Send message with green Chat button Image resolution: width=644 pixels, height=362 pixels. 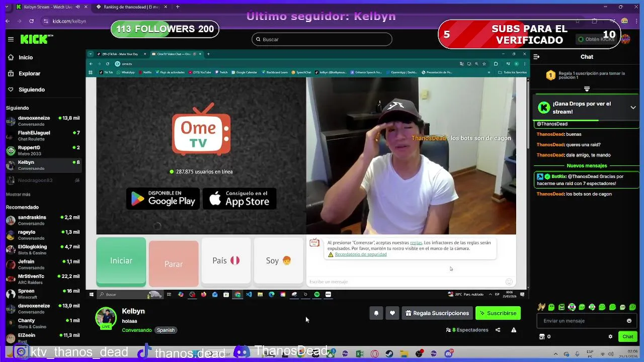(628, 336)
